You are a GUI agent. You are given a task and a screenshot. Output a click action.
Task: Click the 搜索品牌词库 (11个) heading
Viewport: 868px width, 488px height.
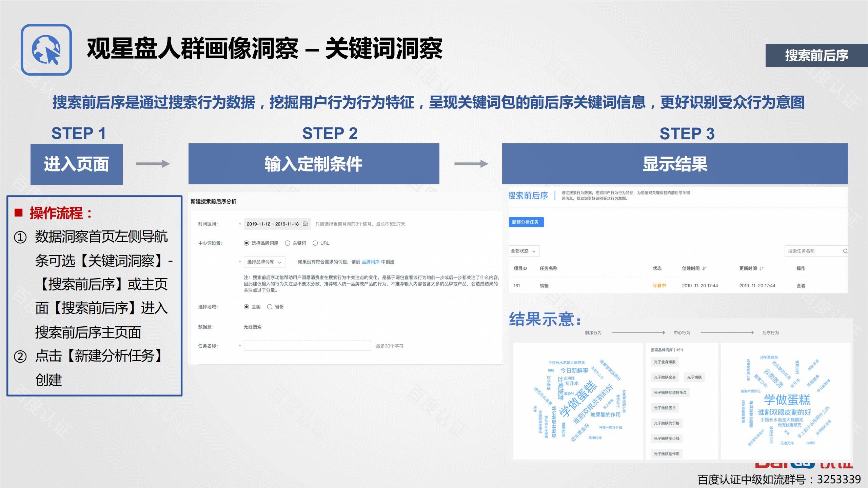(x=667, y=350)
